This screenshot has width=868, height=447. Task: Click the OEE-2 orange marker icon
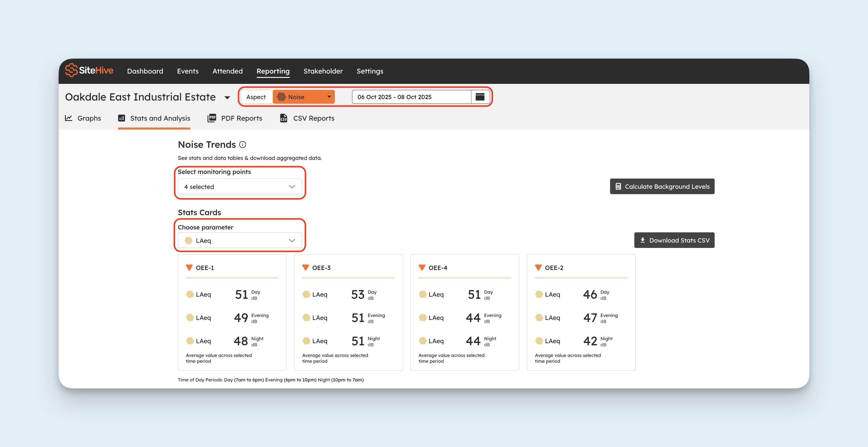tap(538, 267)
